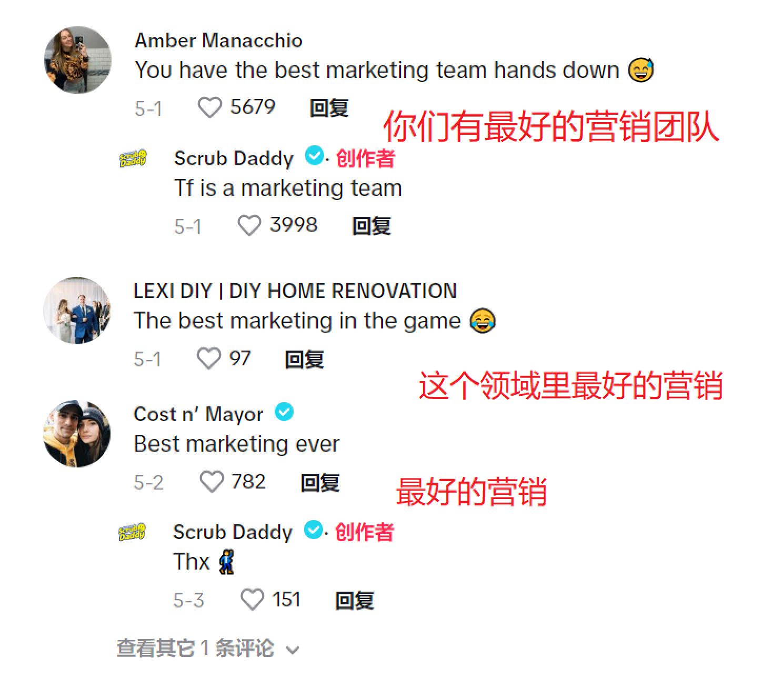The width and height of the screenshot is (784, 688).
Task: Open Amber Manacchio's profile name link
Action: point(218,41)
